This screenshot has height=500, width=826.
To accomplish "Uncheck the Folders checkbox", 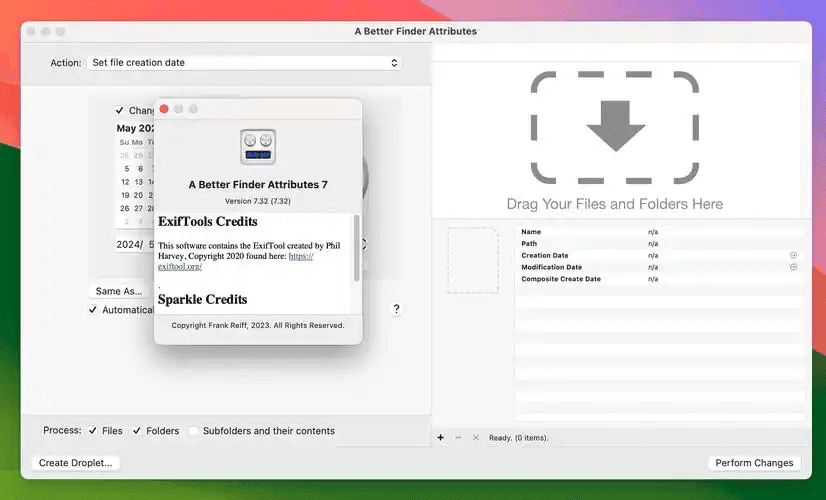I will pos(137,431).
